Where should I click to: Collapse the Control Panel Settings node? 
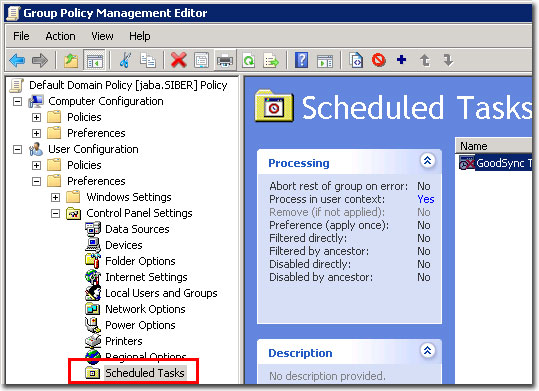(x=55, y=213)
